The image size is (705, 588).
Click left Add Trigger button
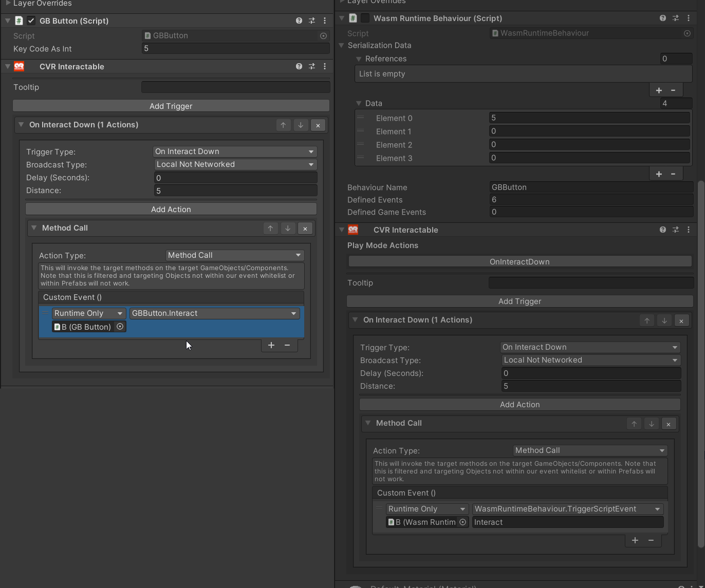click(171, 106)
